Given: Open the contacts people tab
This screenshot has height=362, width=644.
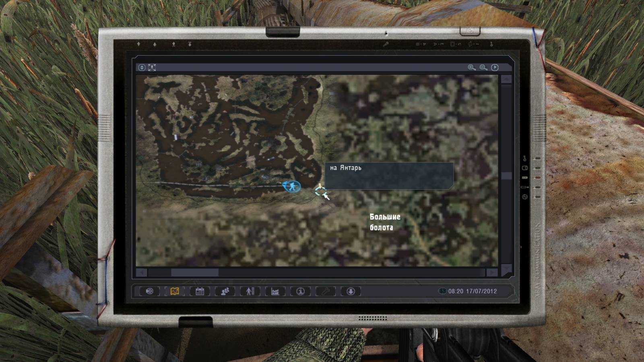Looking at the screenshot, I should click(x=225, y=291).
